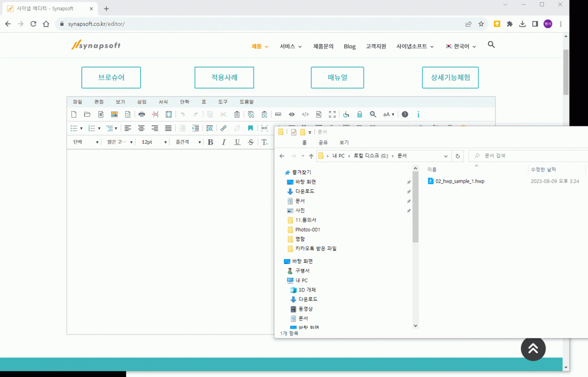
Task: Enable bold text formatting
Action: [x=210, y=142]
